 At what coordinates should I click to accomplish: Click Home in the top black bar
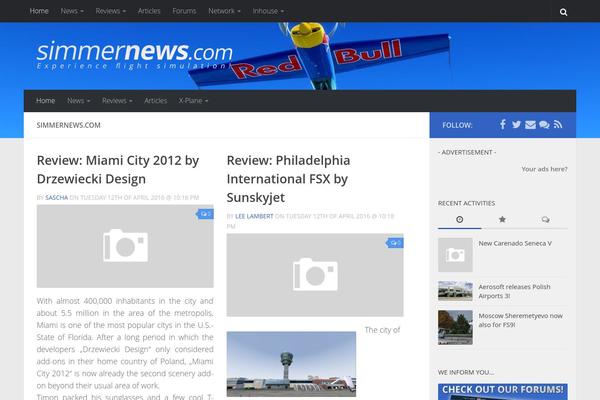39,11
